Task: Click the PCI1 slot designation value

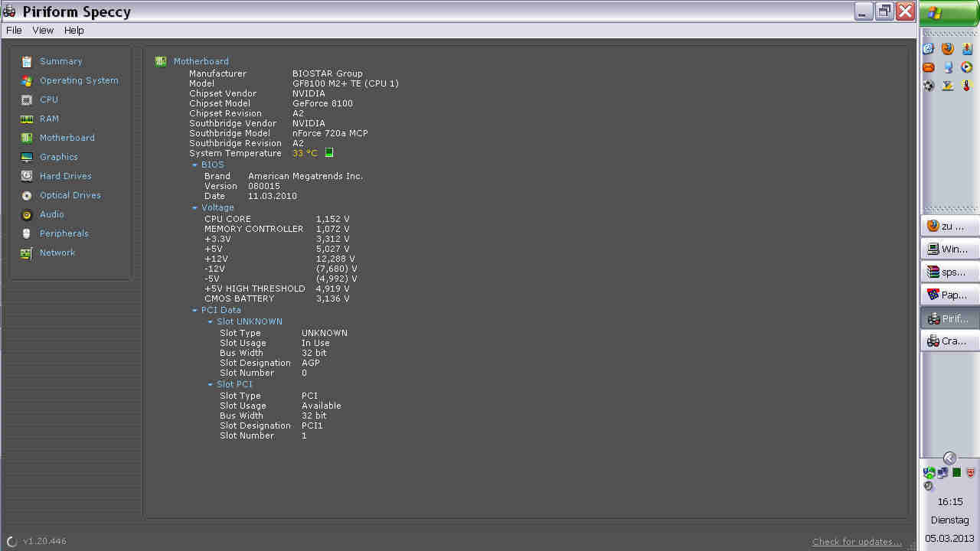Action: [312, 425]
